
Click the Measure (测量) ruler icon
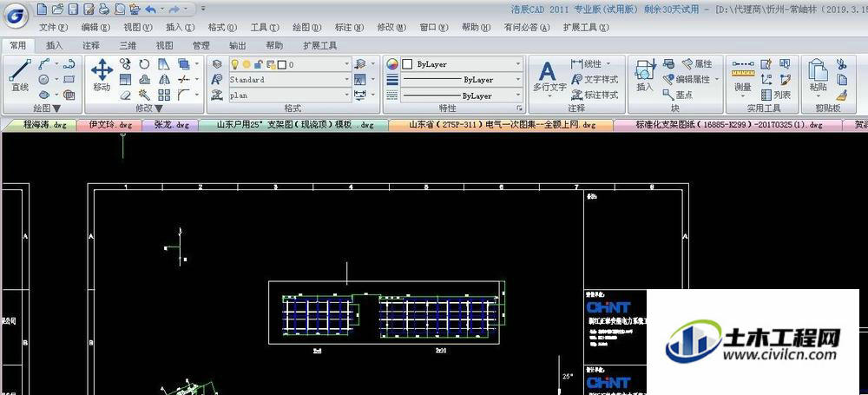tap(743, 69)
